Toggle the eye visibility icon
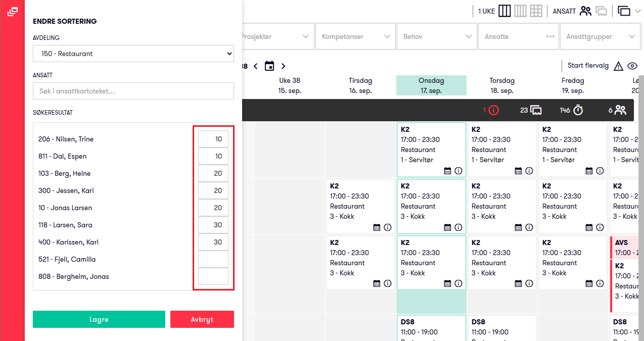The height and width of the screenshot is (341, 644). [x=632, y=66]
